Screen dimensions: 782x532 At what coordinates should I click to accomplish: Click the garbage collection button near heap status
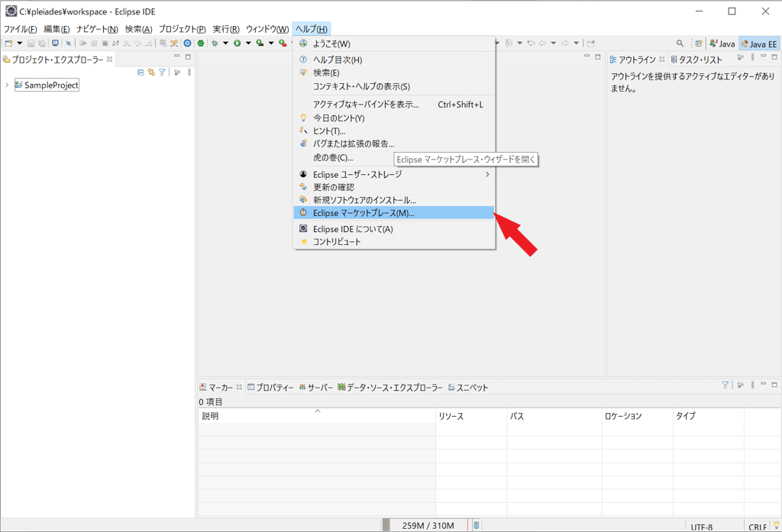coord(476,525)
